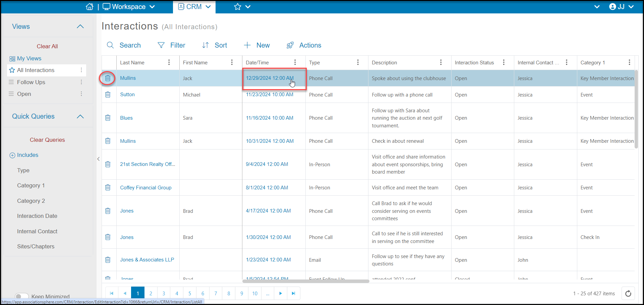Click the trash icon for Blues row
The width and height of the screenshot is (644, 305).
[x=108, y=118]
